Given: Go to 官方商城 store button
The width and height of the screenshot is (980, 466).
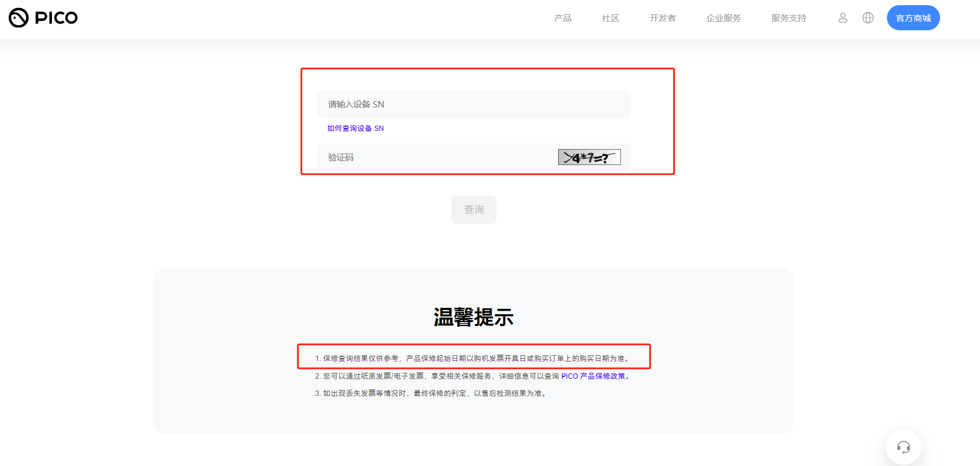Looking at the screenshot, I should click(x=913, y=18).
